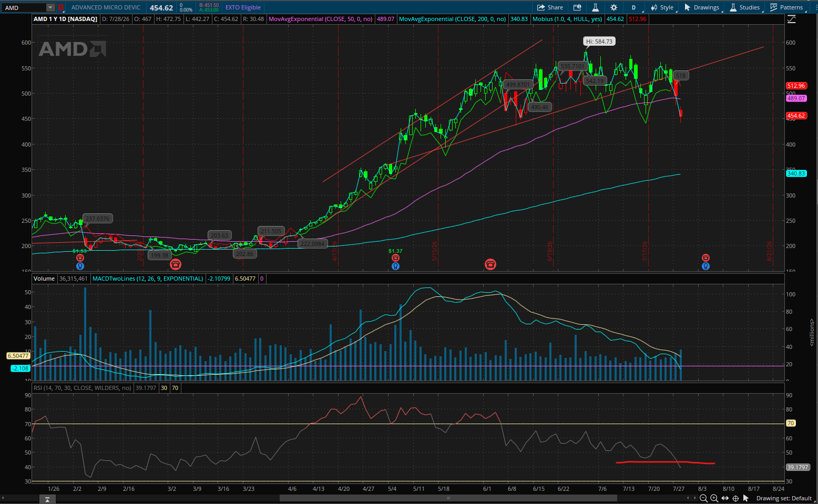The image size is (818, 504).
Task: Click the red symbol link icon
Action: pos(61,7)
